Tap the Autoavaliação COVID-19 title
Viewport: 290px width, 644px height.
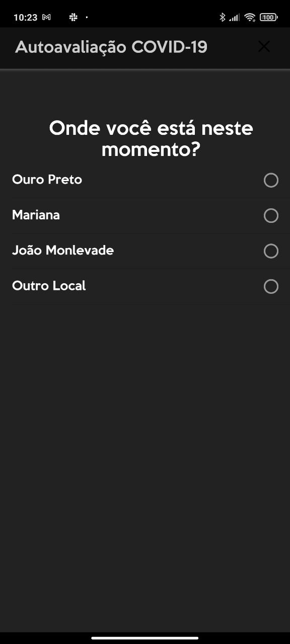(111, 47)
